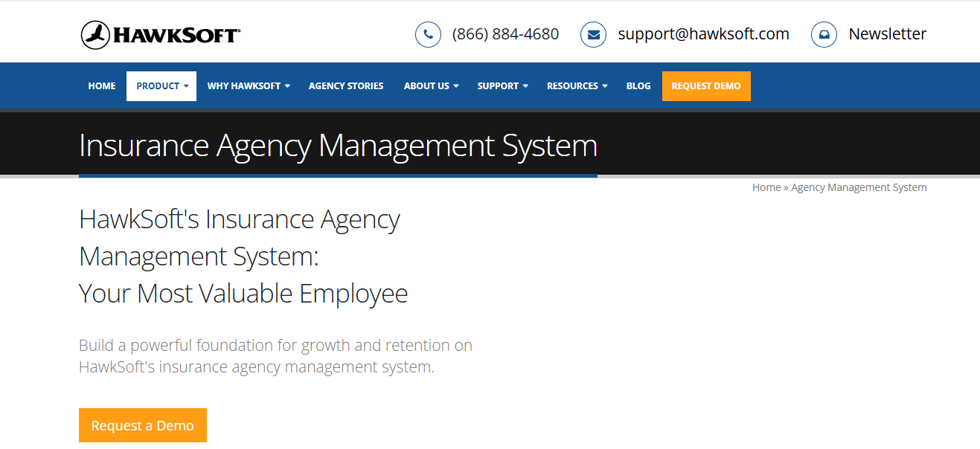Follow the Home breadcrumb link
Image resolution: width=980 pixels, height=449 pixels.
(766, 187)
